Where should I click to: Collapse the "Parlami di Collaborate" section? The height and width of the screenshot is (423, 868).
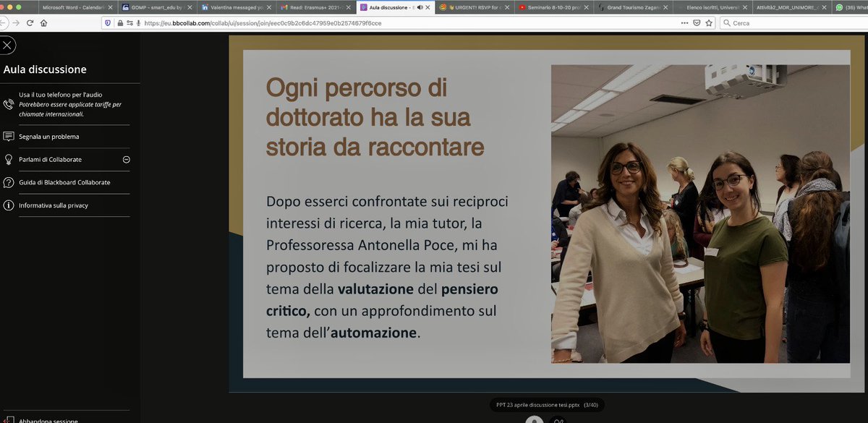126,160
